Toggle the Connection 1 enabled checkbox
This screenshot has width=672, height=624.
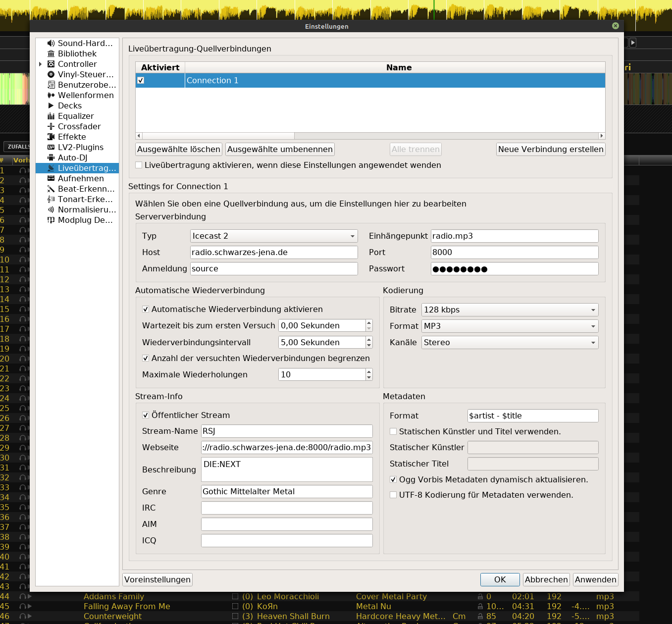click(141, 80)
